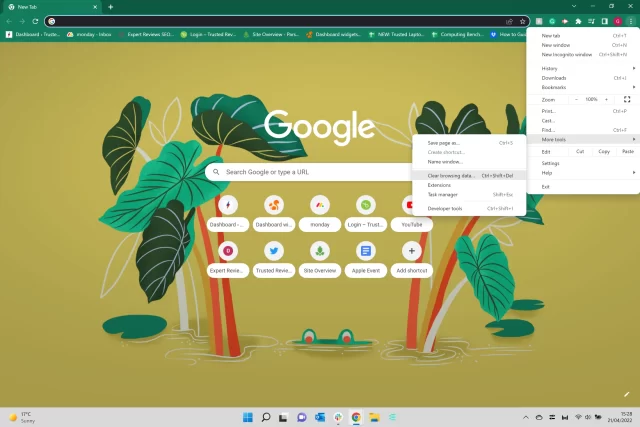This screenshot has height=427, width=640.
Task: Select the New Tab browser tab
Action: (52, 7)
